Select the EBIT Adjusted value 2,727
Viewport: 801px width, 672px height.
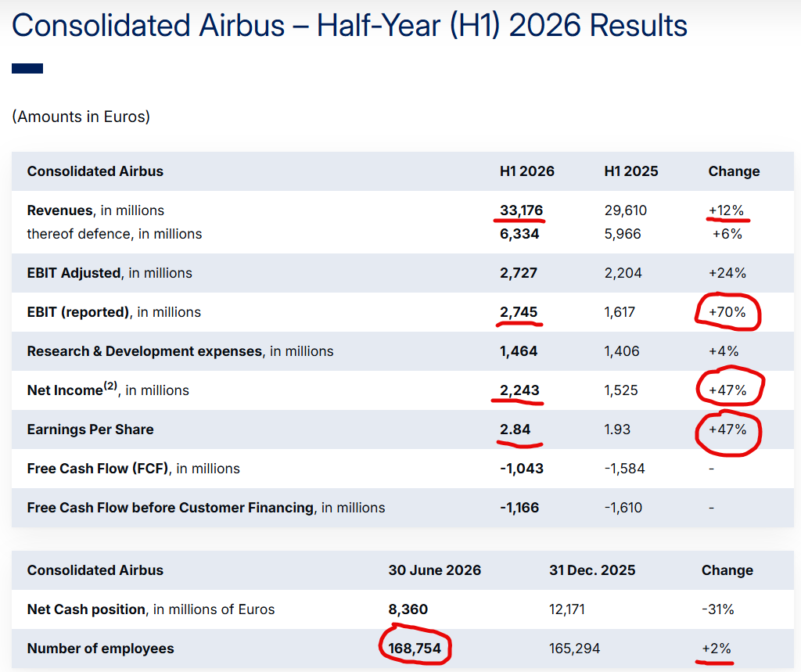pos(519,273)
